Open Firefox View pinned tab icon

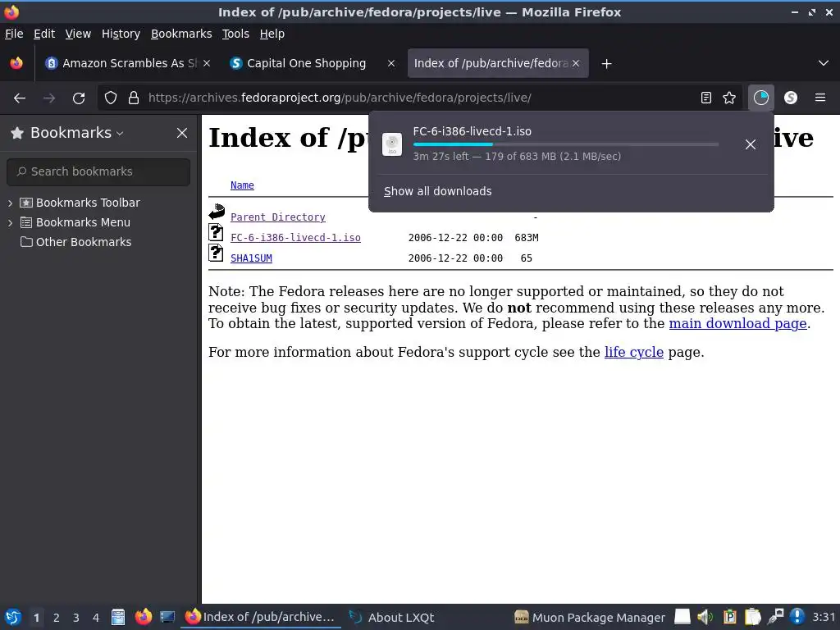click(x=16, y=63)
